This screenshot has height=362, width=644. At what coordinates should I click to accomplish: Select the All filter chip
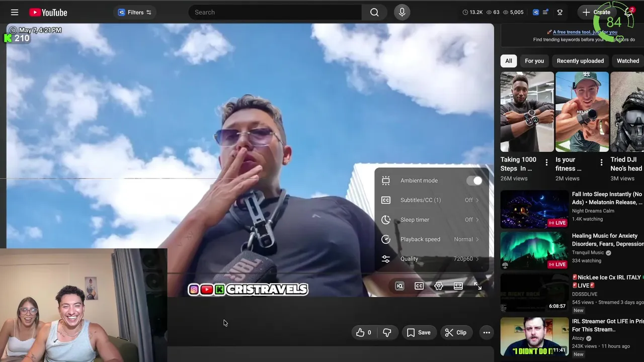[509, 61]
